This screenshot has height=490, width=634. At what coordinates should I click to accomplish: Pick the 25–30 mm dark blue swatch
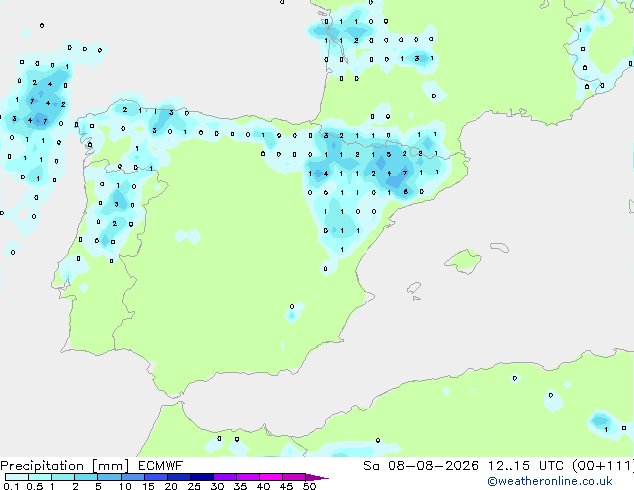point(202,477)
